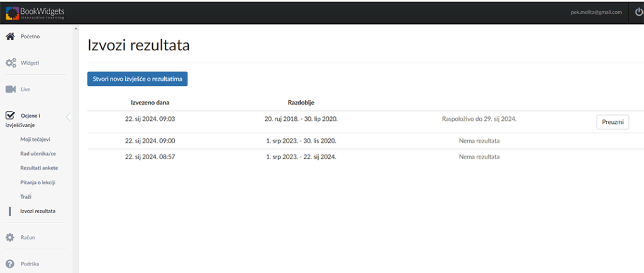
Task: Select Izvozi rezultata in the sidebar
Action: pyautogui.click(x=38, y=211)
